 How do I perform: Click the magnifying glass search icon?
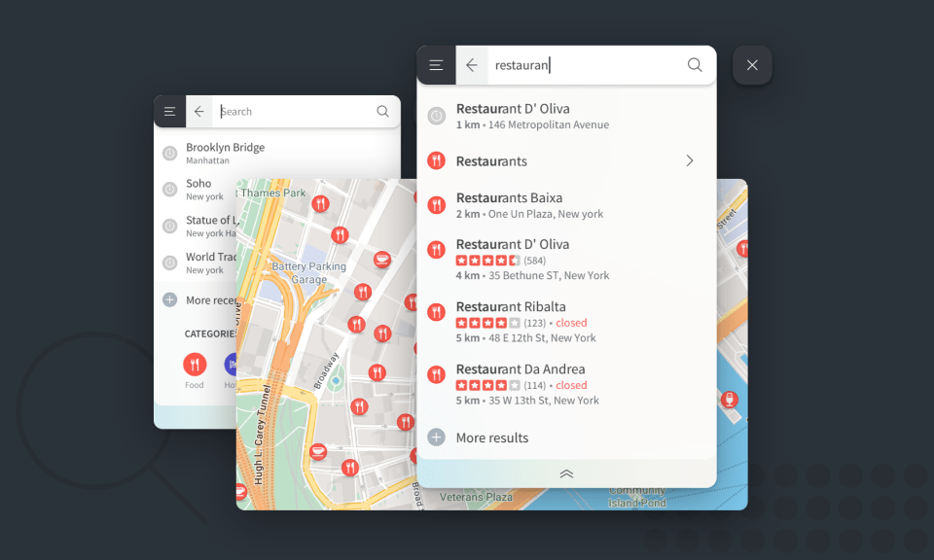pyautogui.click(x=694, y=64)
